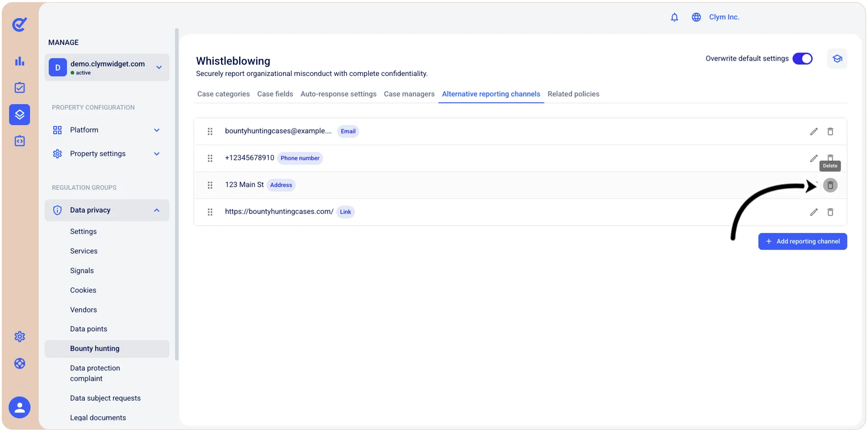Open demo.clymwidget.com property dropdown
This screenshot has height=432, width=868.
coord(107,67)
